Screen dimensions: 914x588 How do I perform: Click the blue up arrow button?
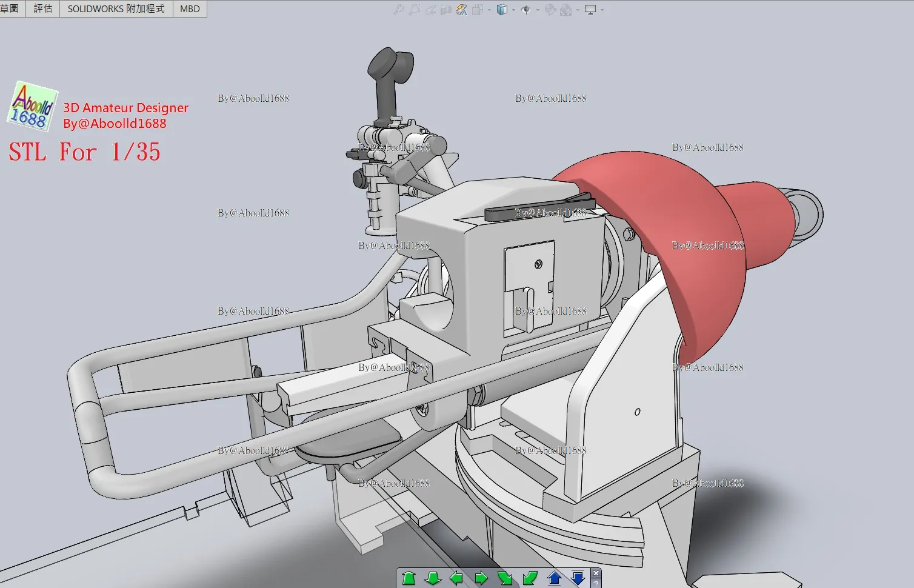554,578
